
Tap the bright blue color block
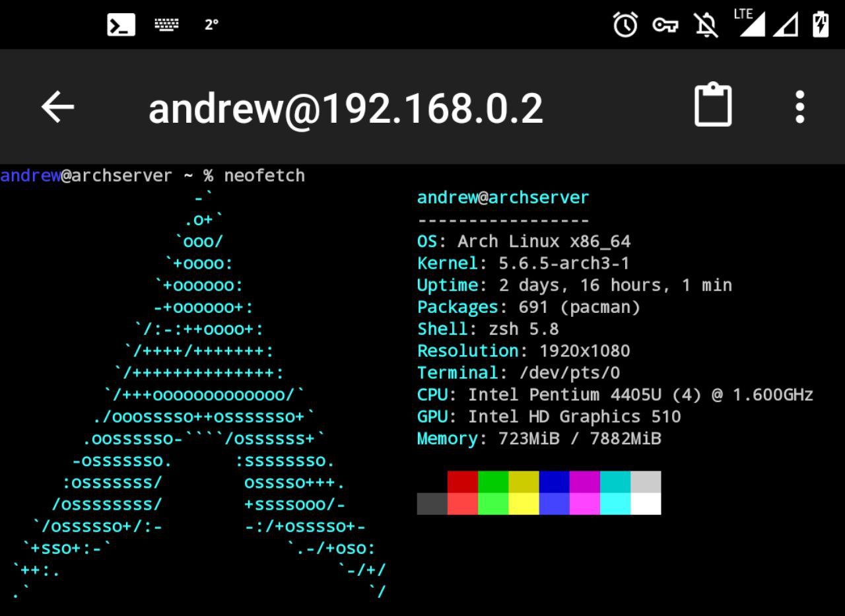click(554, 504)
